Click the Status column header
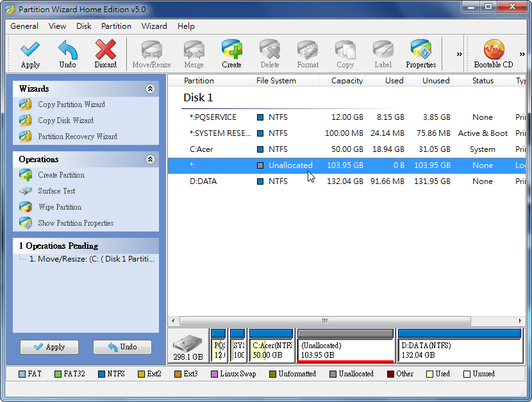 tap(483, 81)
